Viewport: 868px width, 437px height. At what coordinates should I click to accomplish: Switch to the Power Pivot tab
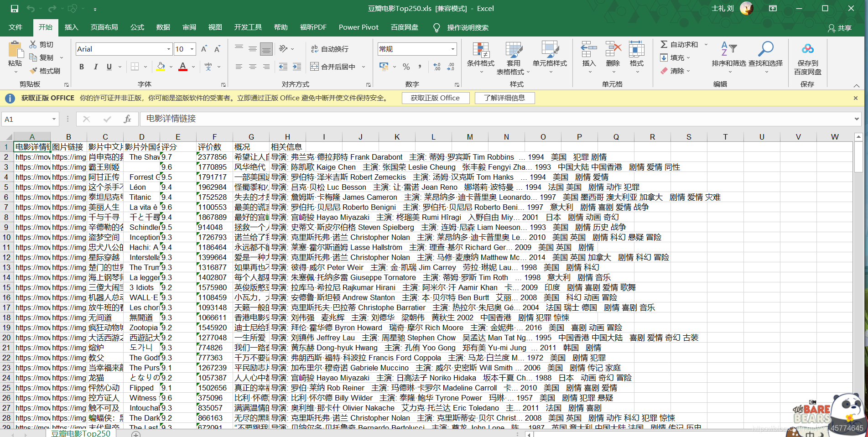(359, 27)
